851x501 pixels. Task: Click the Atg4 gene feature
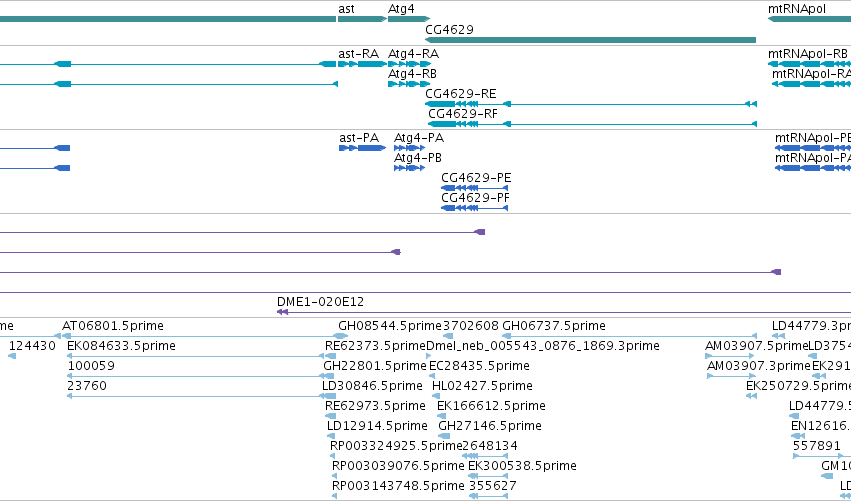pyautogui.click(x=409, y=19)
